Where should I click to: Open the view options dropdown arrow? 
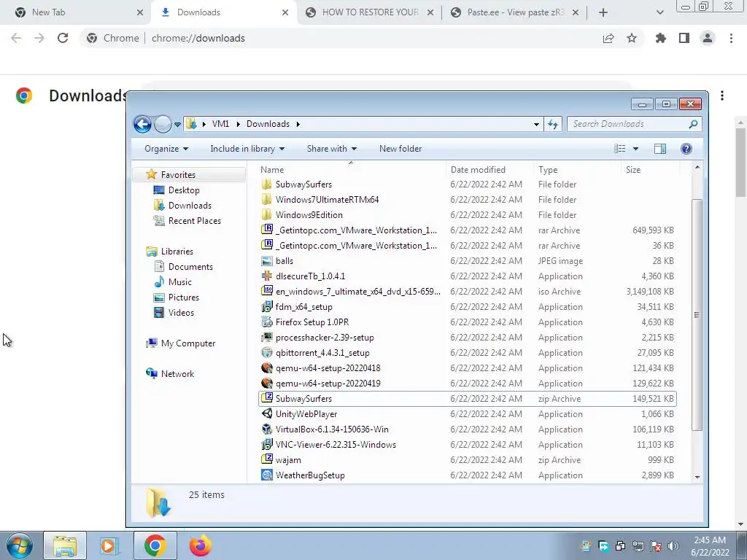point(635,149)
